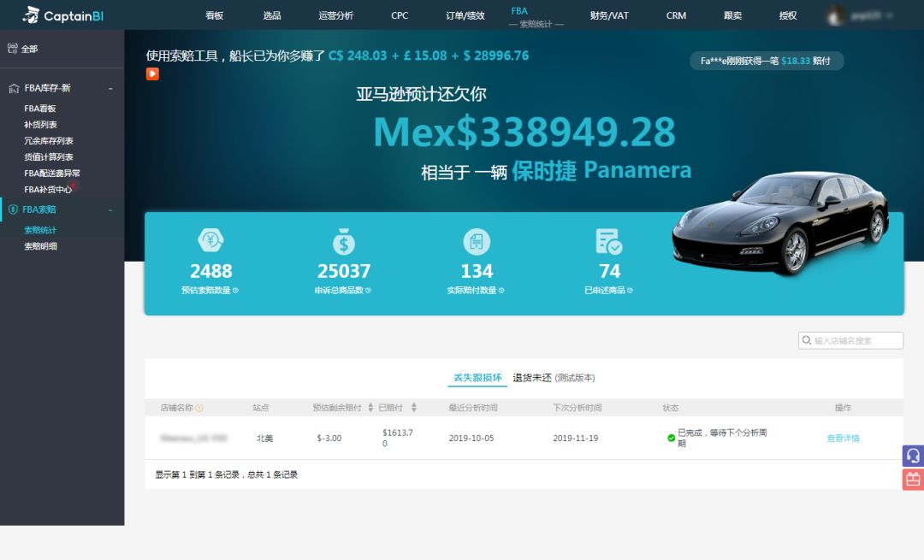Screen dimensions: 924x560
Task: Open the FBA top menu
Action: coord(519,11)
